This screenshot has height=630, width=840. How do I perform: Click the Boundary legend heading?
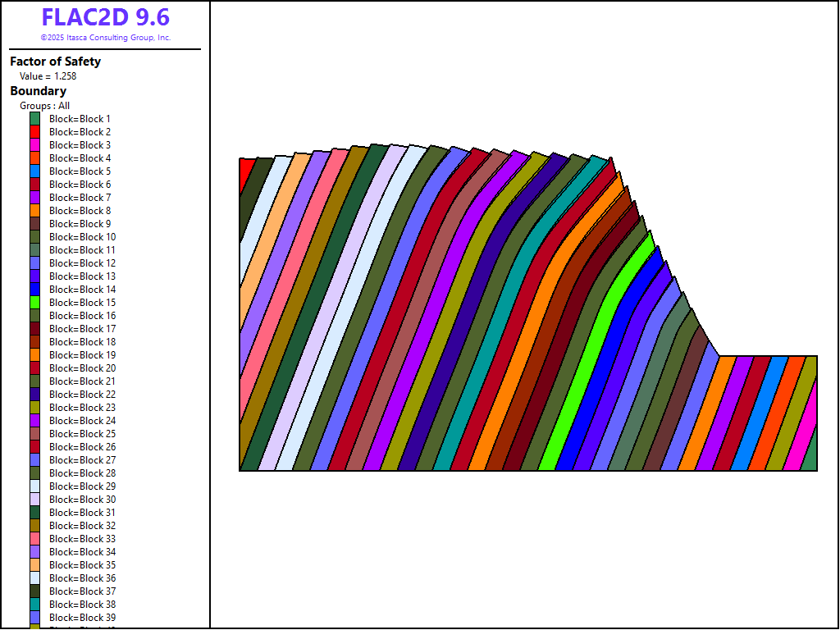coord(38,91)
